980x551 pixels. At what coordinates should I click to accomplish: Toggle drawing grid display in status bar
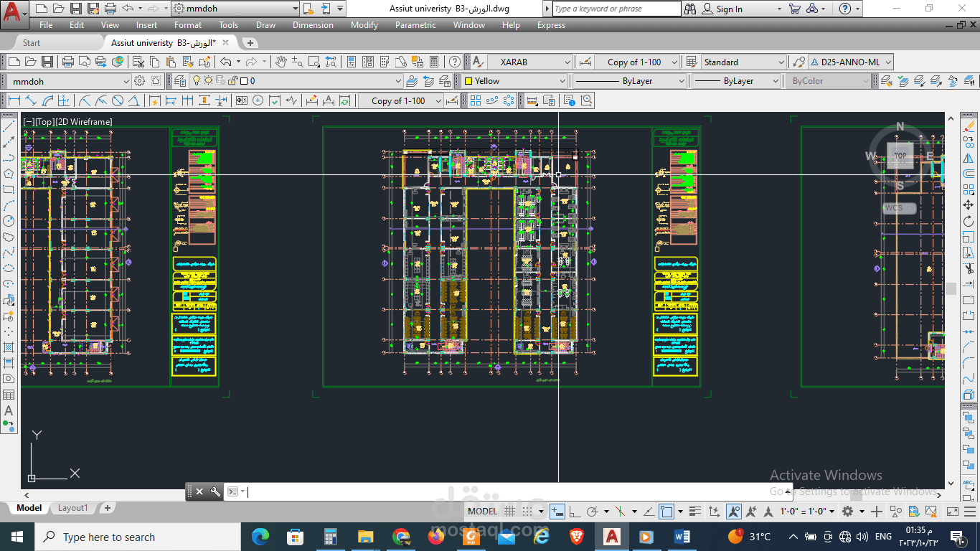509,512
